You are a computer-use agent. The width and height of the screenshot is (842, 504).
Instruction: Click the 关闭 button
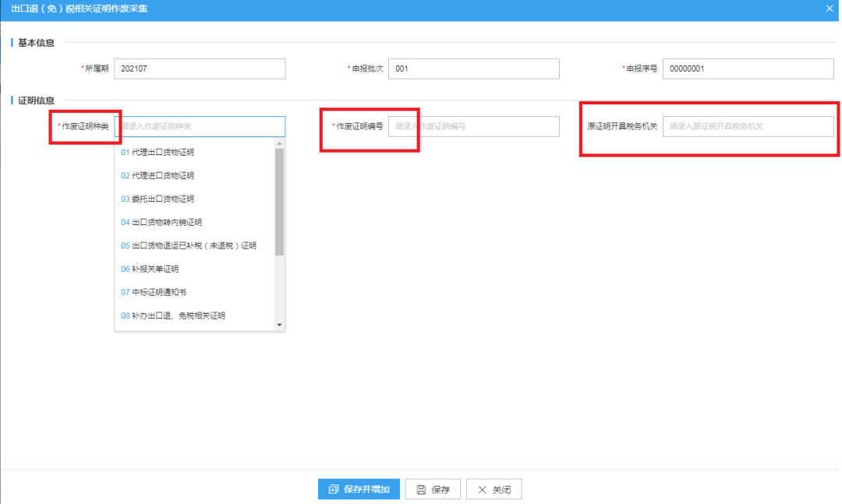pyautogui.click(x=494, y=489)
